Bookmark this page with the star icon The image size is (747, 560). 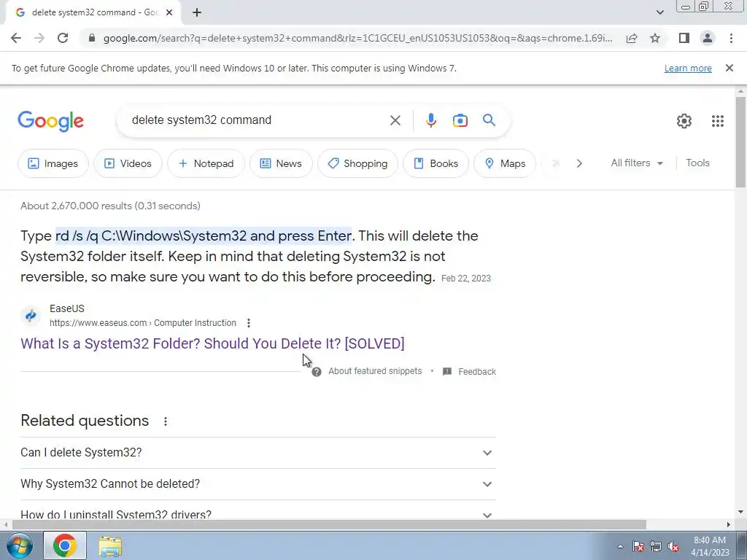click(x=655, y=38)
